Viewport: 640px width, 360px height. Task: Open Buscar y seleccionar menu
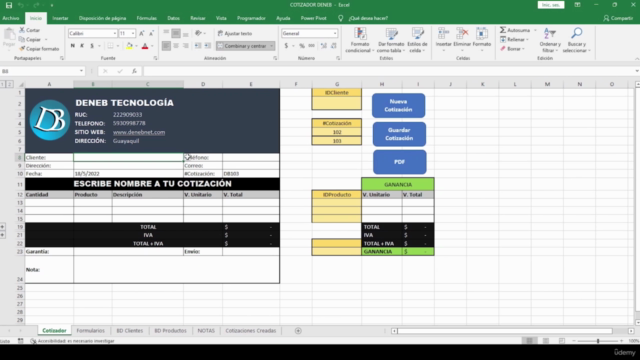[x=576, y=40]
